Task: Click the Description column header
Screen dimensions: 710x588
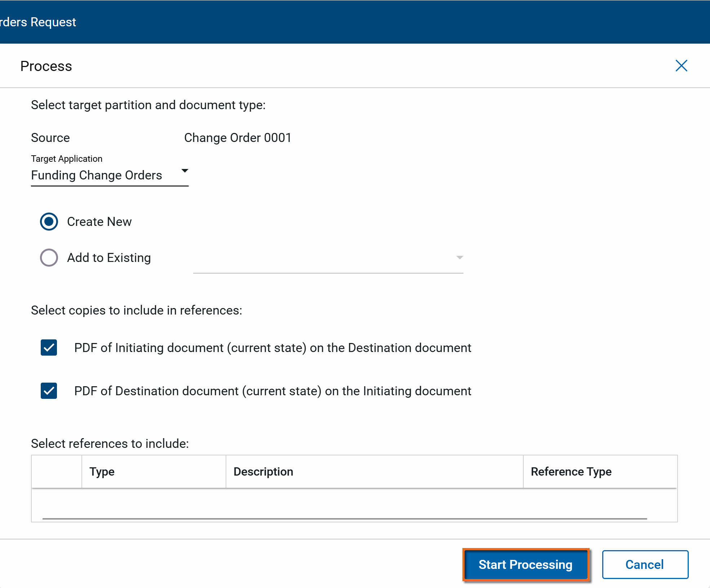Action: point(263,472)
